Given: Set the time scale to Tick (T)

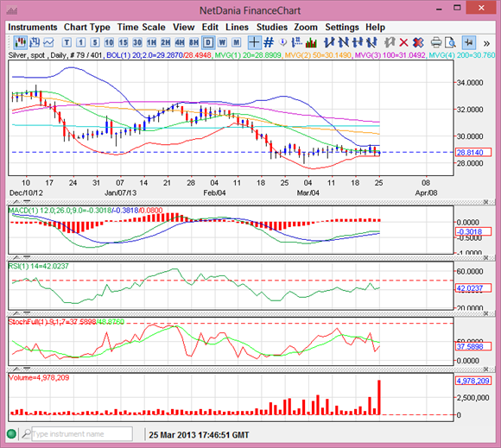Looking at the screenshot, I should 67,42.
